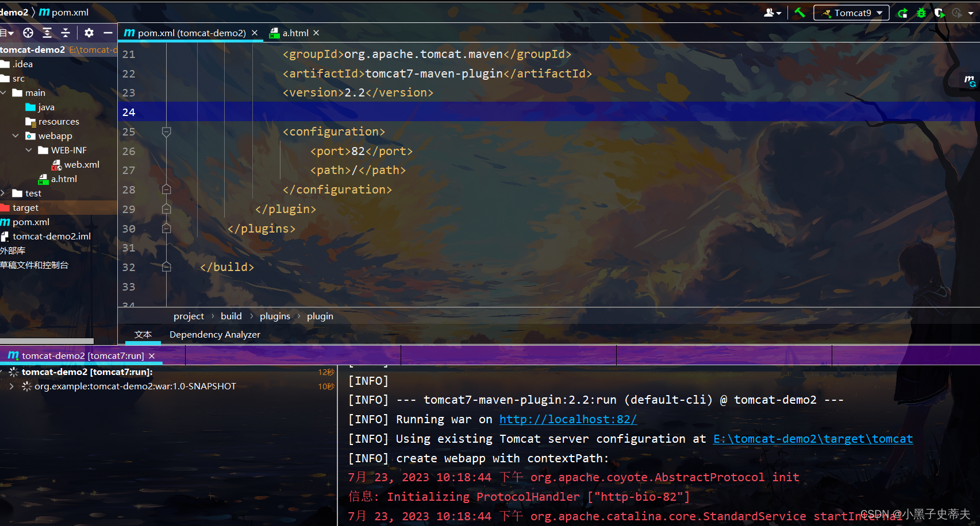This screenshot has width=980, height=526.
Task: Click Select Opened File crosshair icon
Action: pyautogui.click(x=28, y=33)
